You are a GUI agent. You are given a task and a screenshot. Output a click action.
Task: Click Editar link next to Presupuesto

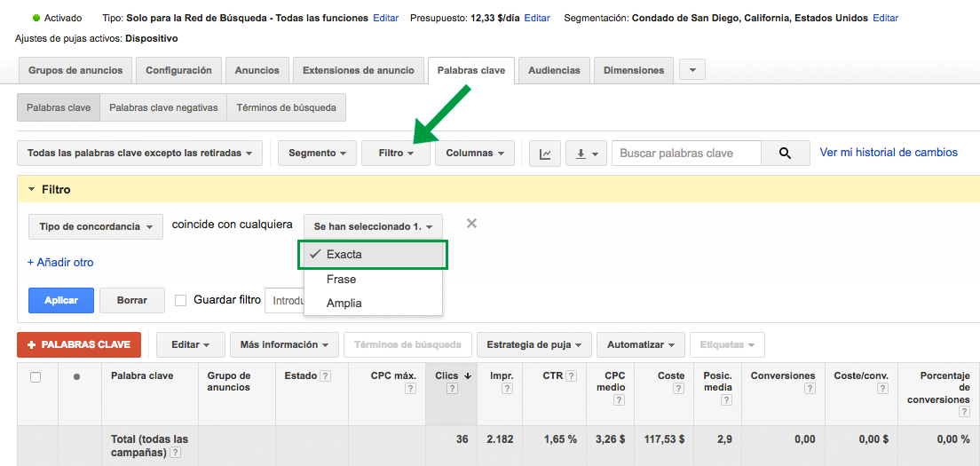(x=537, y=18)
